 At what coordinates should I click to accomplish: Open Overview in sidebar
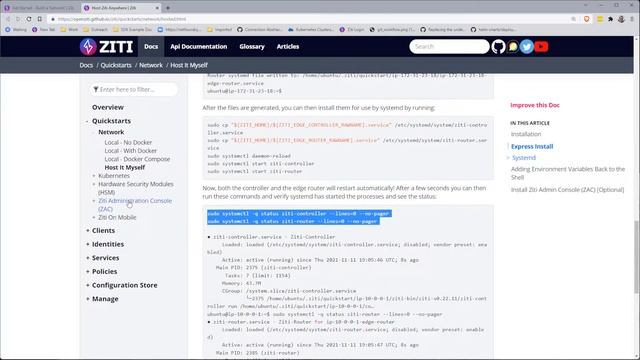(108, 107)
